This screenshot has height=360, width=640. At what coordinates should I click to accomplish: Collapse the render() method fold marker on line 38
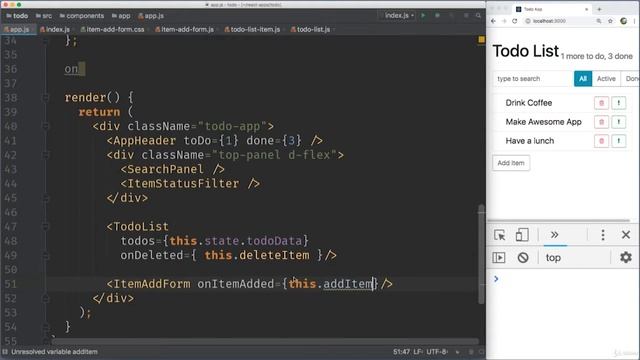[45, 98]
